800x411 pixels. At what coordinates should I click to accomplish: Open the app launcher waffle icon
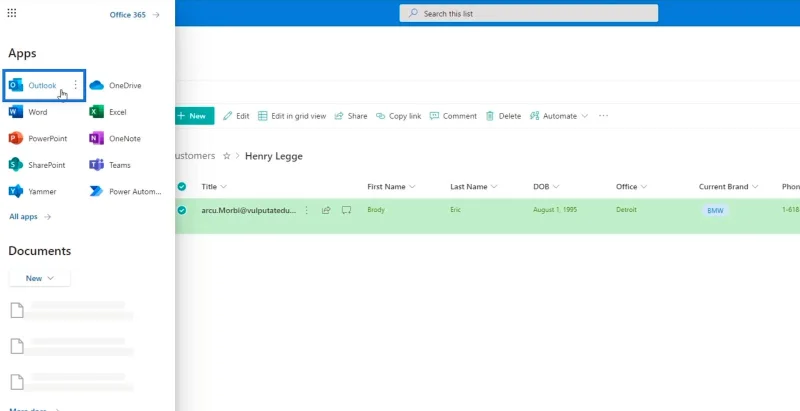click(x=12, y=13)
